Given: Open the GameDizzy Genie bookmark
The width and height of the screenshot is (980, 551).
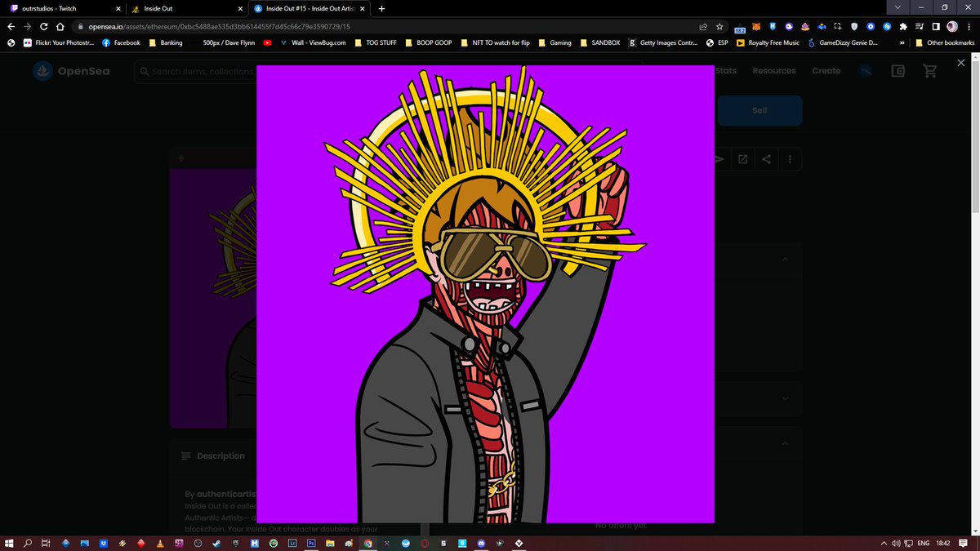Looking at the screenshot, I should [842, 42].
